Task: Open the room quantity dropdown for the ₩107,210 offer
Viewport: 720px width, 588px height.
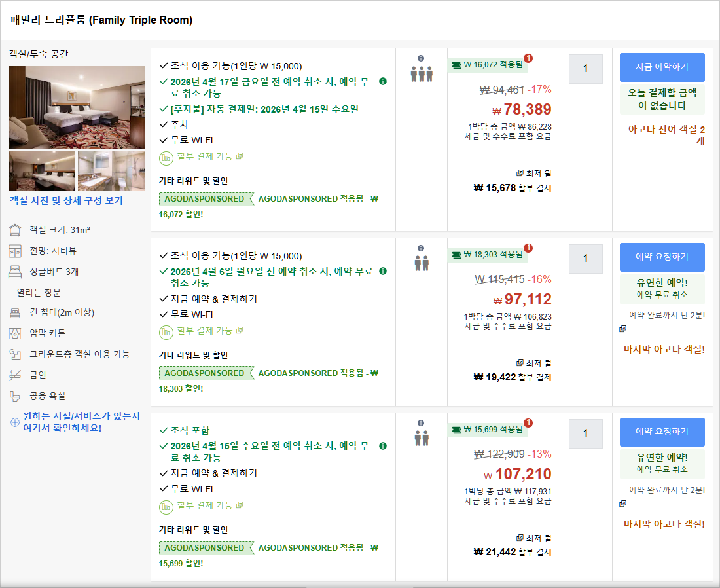Action: click(x=585, y=433)
